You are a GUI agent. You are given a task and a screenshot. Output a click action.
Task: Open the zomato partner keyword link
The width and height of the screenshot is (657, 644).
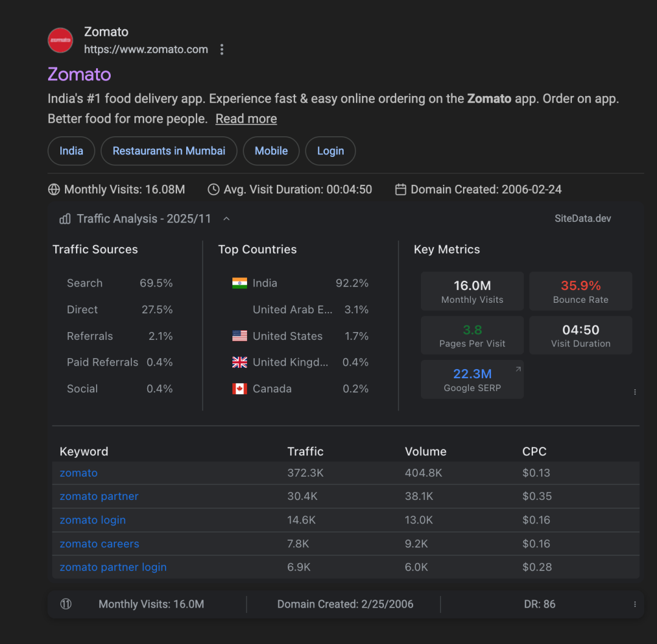(99, 496)
